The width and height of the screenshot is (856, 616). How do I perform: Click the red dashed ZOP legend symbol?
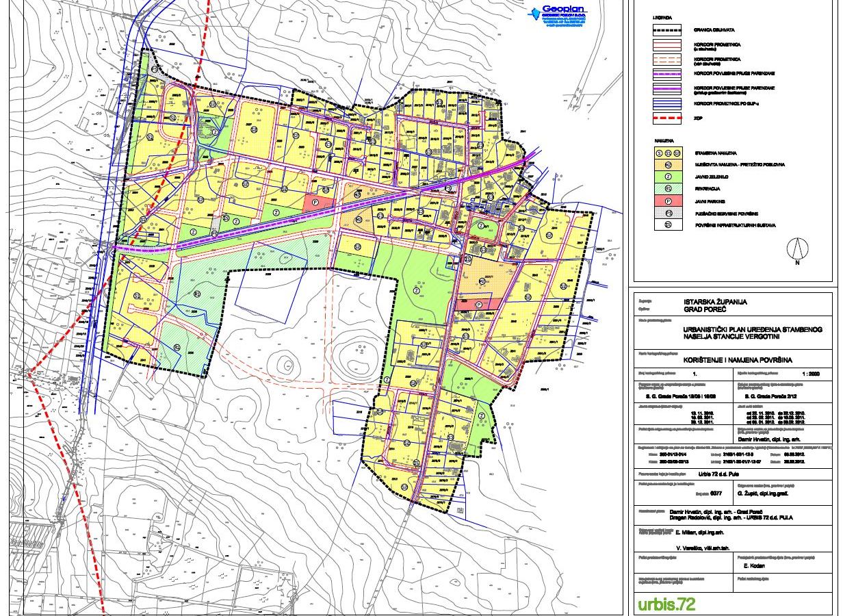(668, 118)
